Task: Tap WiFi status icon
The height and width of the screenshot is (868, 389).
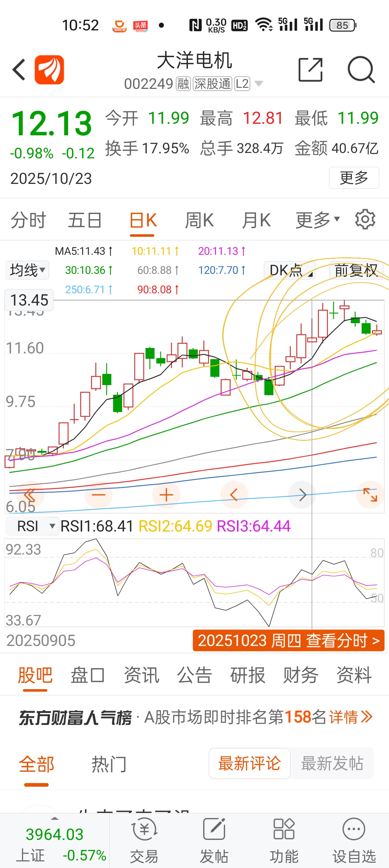Action: pyautogui.click(x=264, y=25)
